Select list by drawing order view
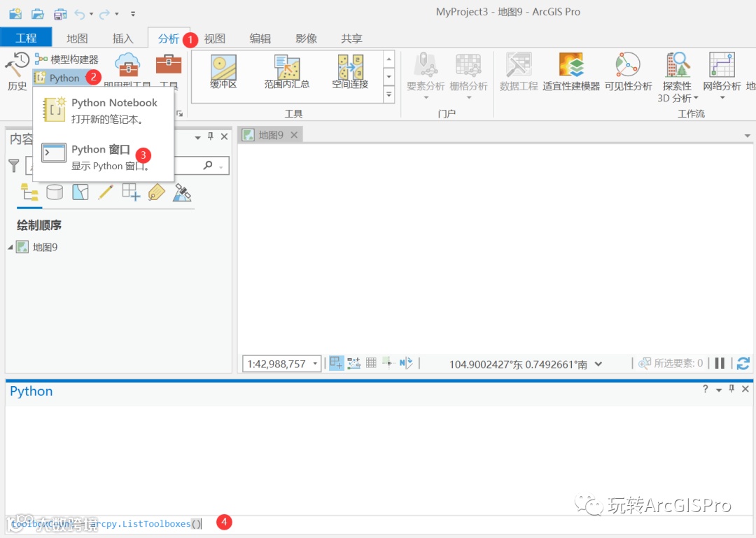Image resolution: width=756 pixels, height=538 pixels. (29, 192)
